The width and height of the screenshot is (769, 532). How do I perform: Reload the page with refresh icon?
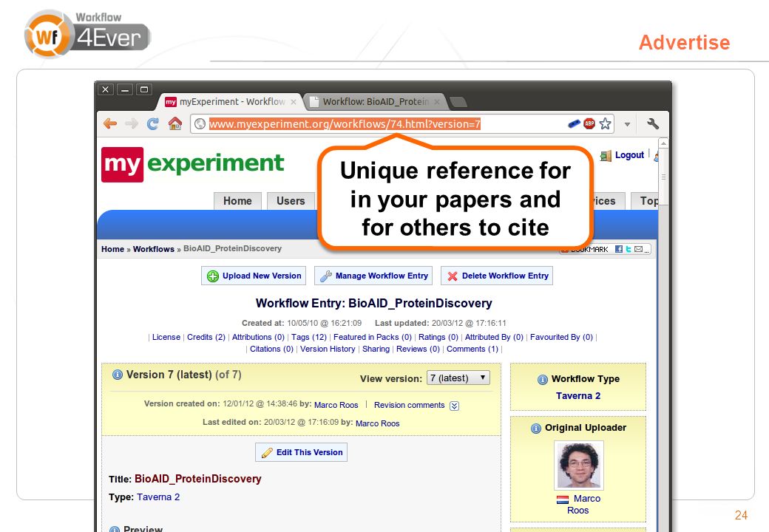click(153, 124)
